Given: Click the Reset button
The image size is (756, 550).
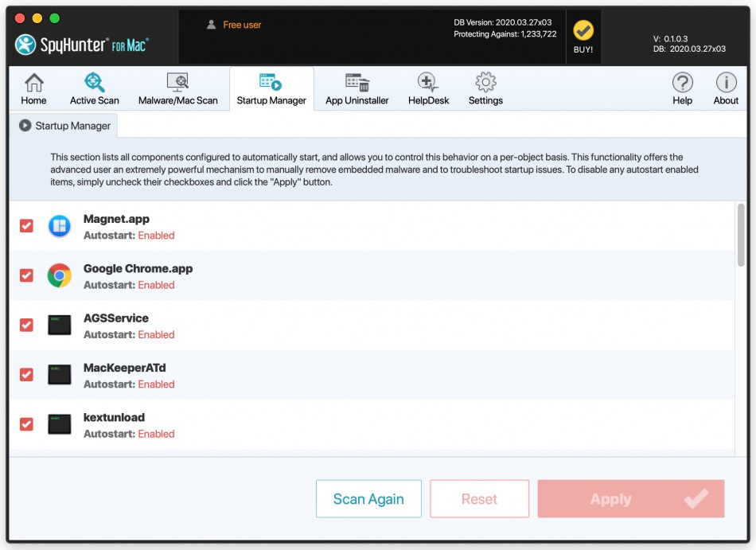Looking at the screenshot, I should point(479,498).
